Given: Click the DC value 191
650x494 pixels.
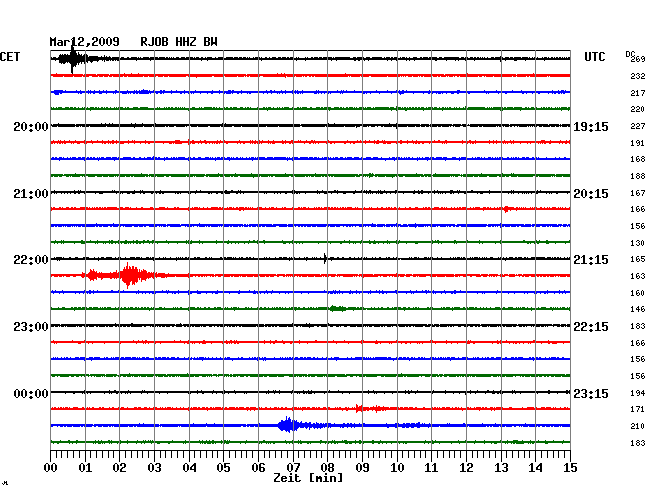Looking at the screenshot, I should click(638, 143).
